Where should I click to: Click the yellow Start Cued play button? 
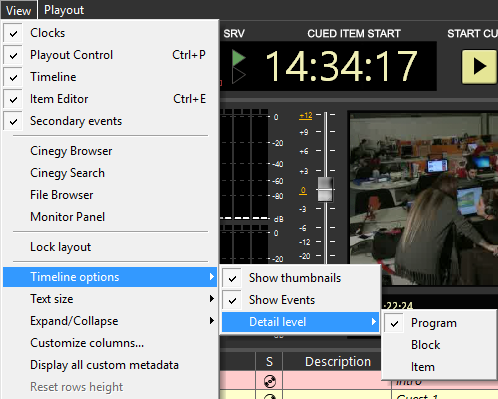click(479, 67)
